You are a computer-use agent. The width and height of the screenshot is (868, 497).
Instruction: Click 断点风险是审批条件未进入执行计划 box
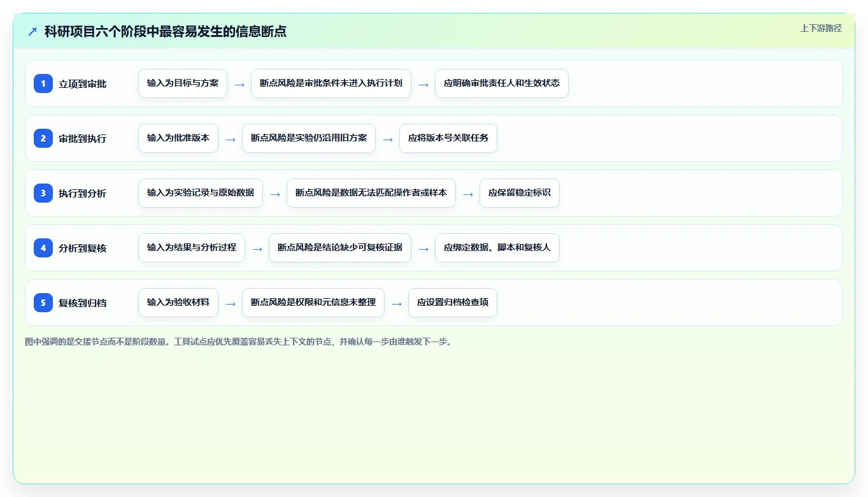331,83
